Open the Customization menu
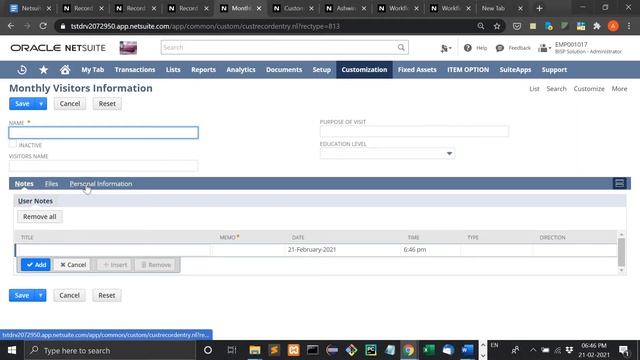Screen dimensions: 640x360 pos(364,70)
